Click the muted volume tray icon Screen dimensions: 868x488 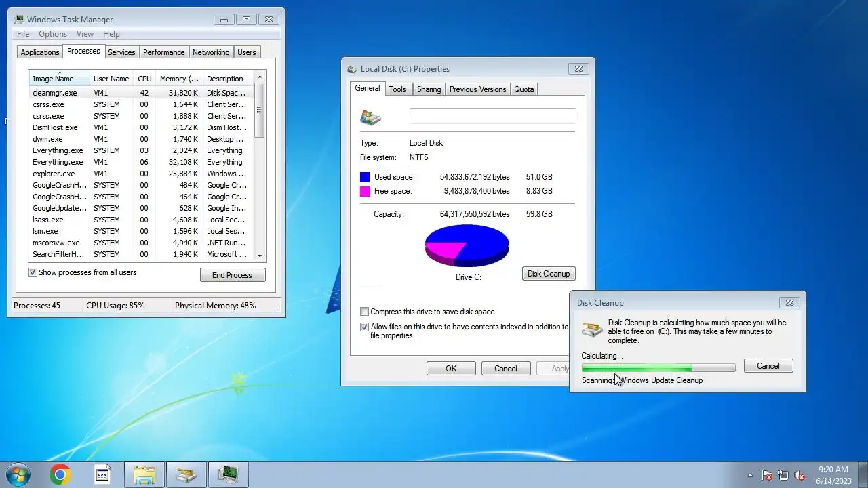(800, 475)
